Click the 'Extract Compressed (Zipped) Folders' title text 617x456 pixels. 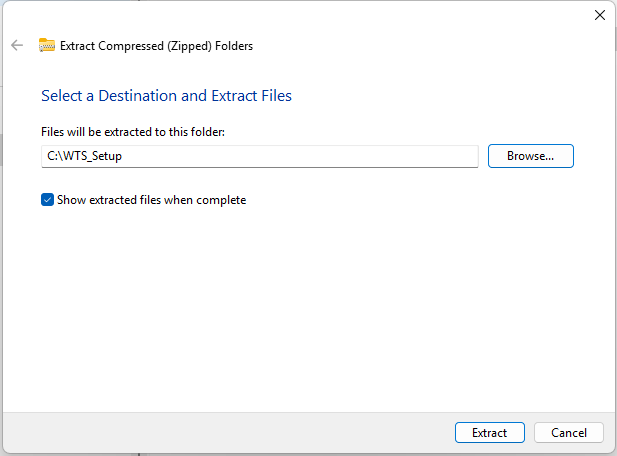coord(156,46)
